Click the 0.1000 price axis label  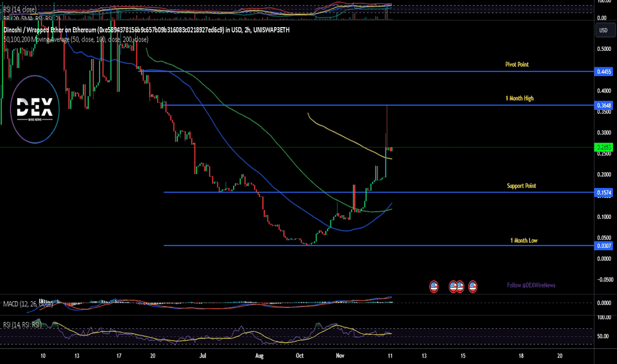[604, 217]
